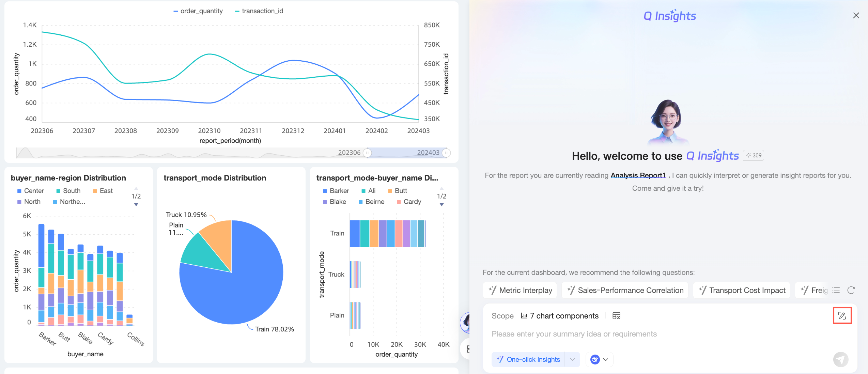
Task: Expand the One-click Insights dropdown arrow
Action: (572, 359)
